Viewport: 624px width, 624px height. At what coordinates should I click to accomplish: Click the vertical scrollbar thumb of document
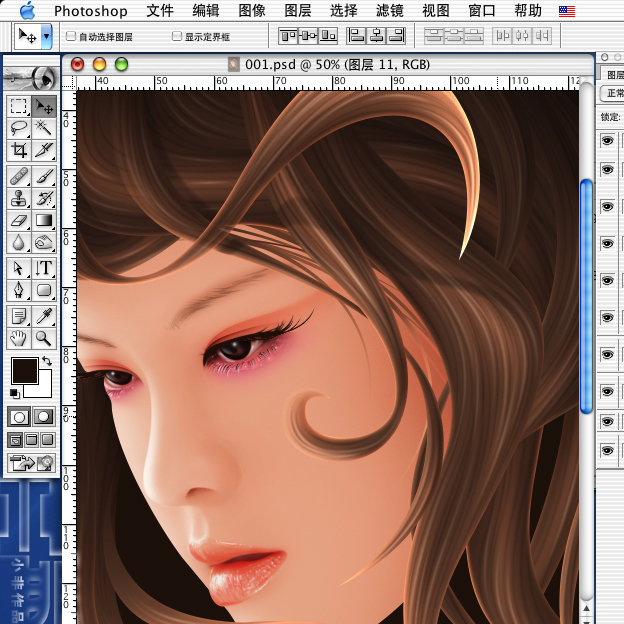[x=586, y=297]
